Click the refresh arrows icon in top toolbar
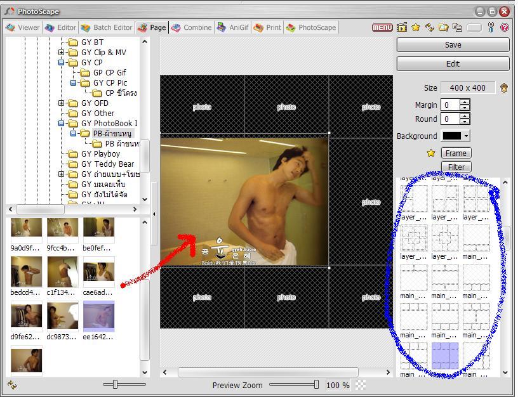This screenshot has width=532, height=397. tap(430, 27)
